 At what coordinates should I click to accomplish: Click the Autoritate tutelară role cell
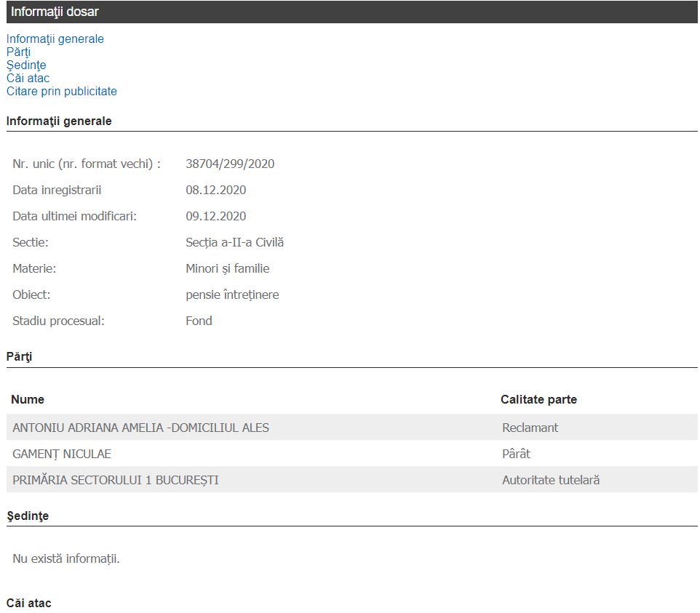pyautogui.click(x=551, y=481)
